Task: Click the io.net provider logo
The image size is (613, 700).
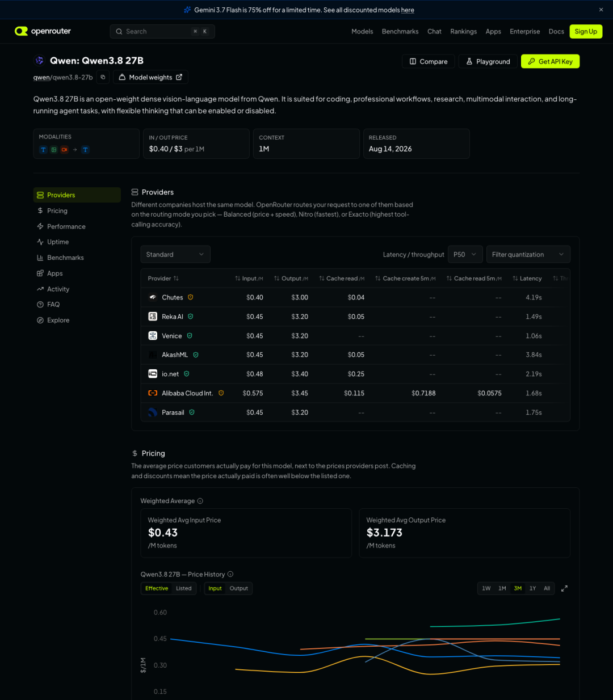Action: 153,374
